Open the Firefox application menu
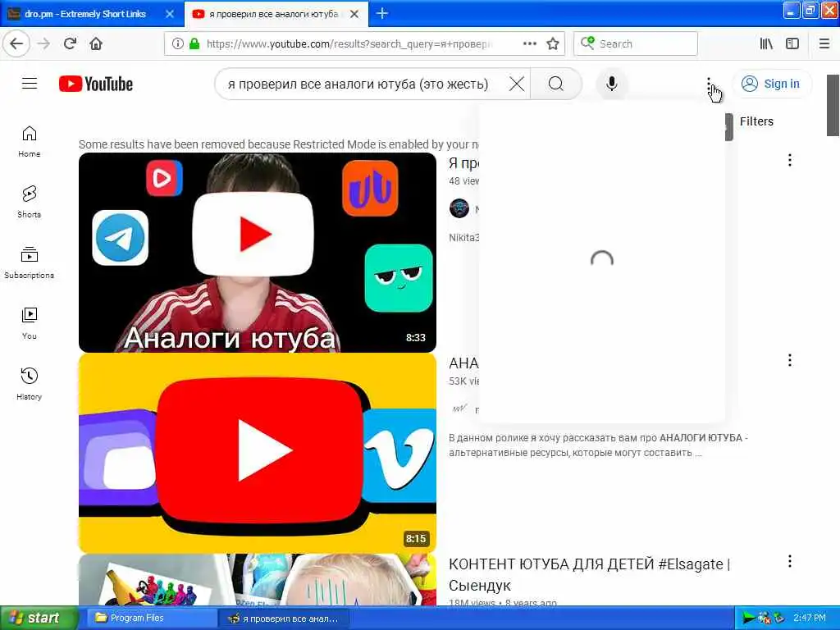 click(824, 44)
